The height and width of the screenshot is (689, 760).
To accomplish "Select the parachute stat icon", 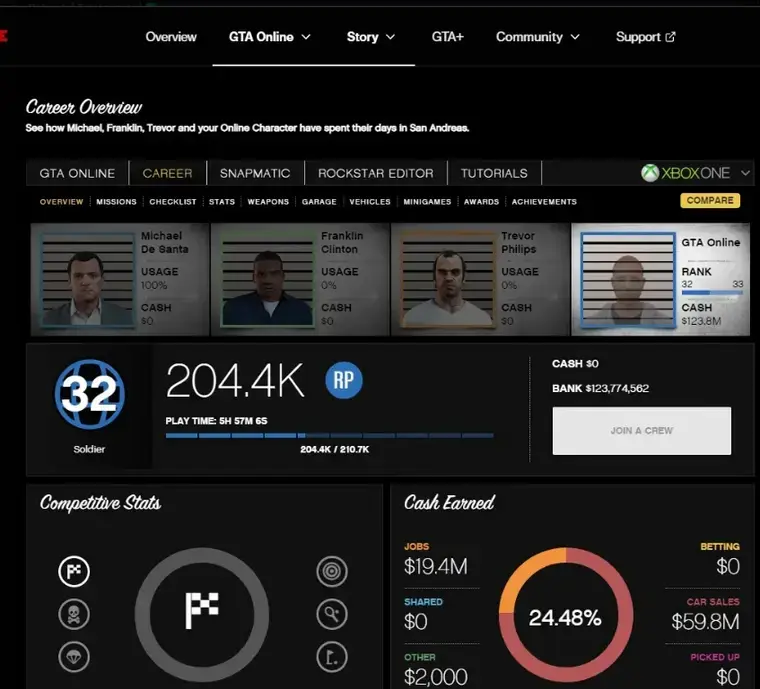I will (x=74, y=657).
